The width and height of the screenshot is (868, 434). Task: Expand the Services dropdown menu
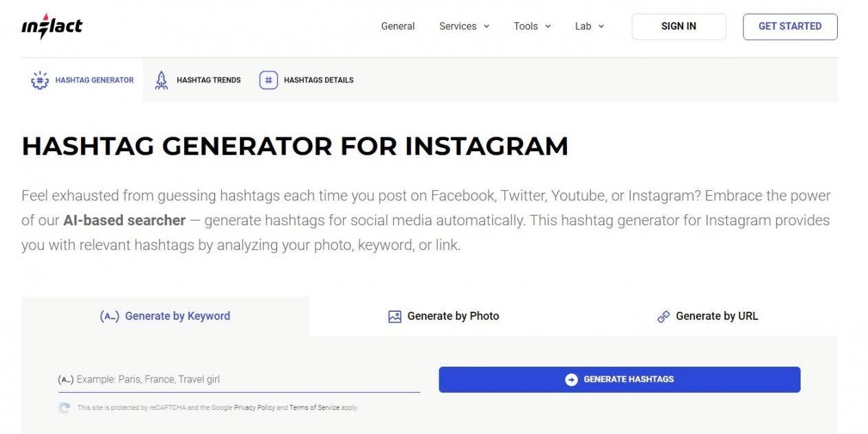tap(464, 26)
